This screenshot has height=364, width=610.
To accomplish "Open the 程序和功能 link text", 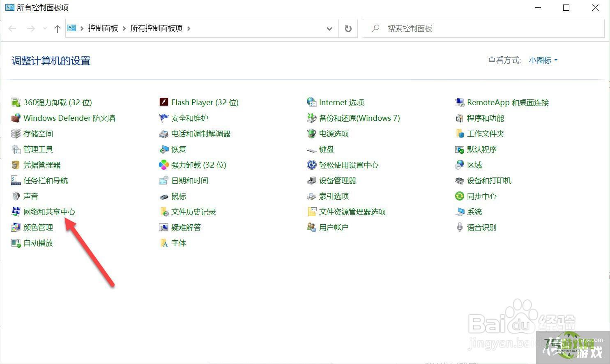I will 486,118.
